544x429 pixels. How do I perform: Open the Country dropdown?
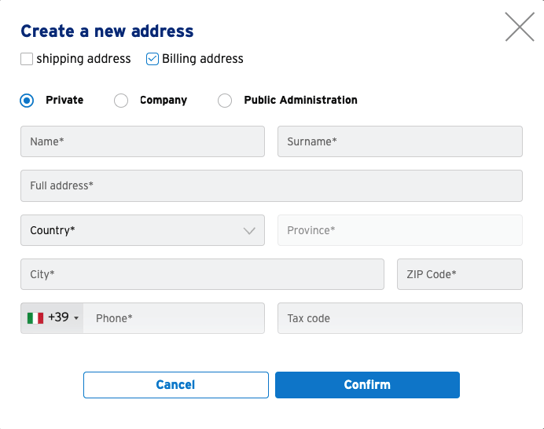[143, 230]
